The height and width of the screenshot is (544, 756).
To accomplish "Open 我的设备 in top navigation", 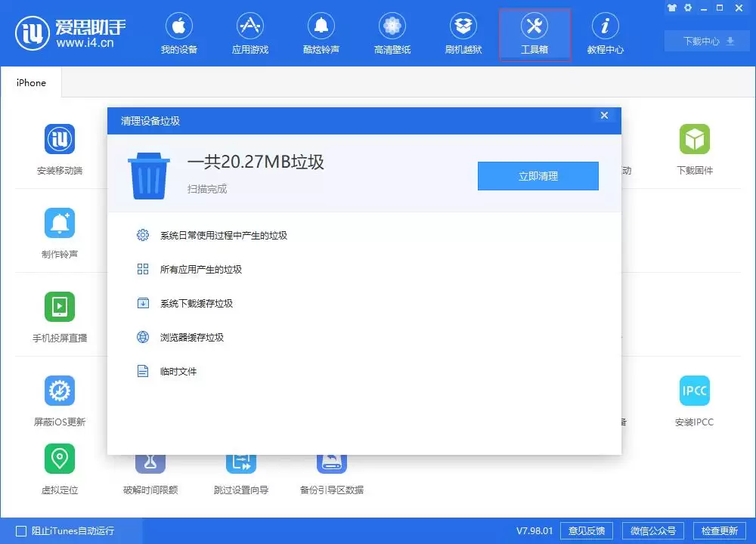I will tap(179, 34).
